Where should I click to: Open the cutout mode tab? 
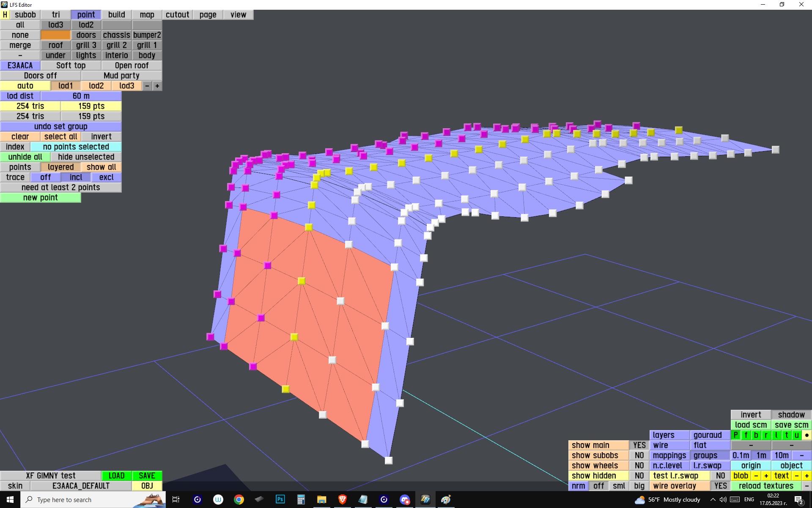tap(177, 14)
